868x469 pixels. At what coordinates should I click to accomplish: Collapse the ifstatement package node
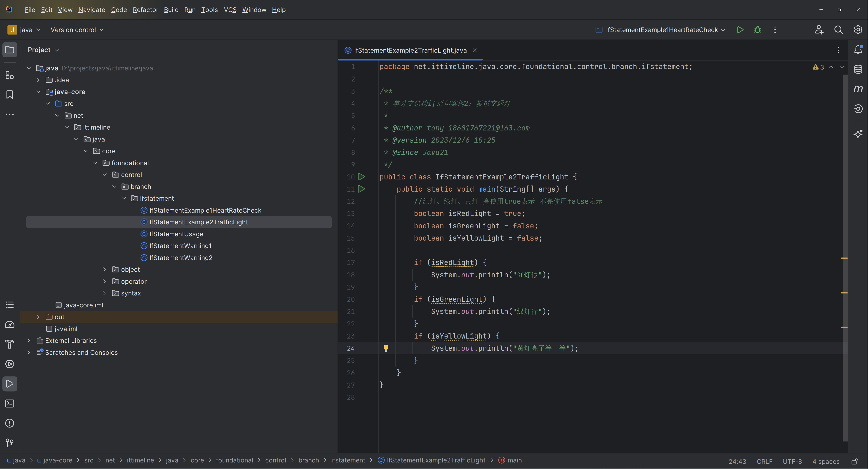[124, 198]
